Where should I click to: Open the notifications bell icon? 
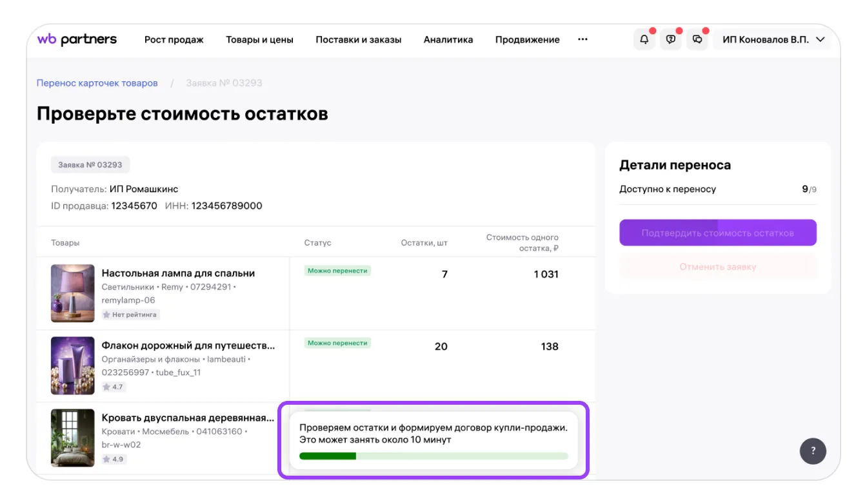[x=644, y=40]
